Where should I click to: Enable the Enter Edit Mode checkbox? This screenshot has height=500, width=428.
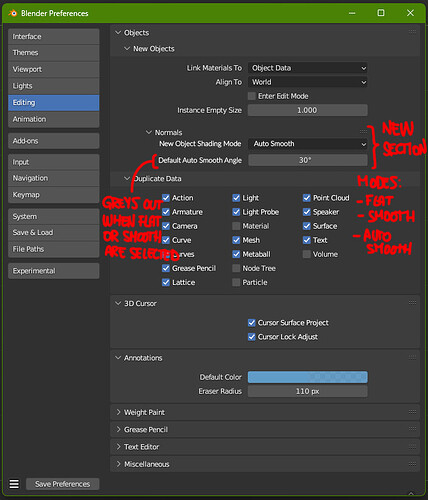point(252,96)
